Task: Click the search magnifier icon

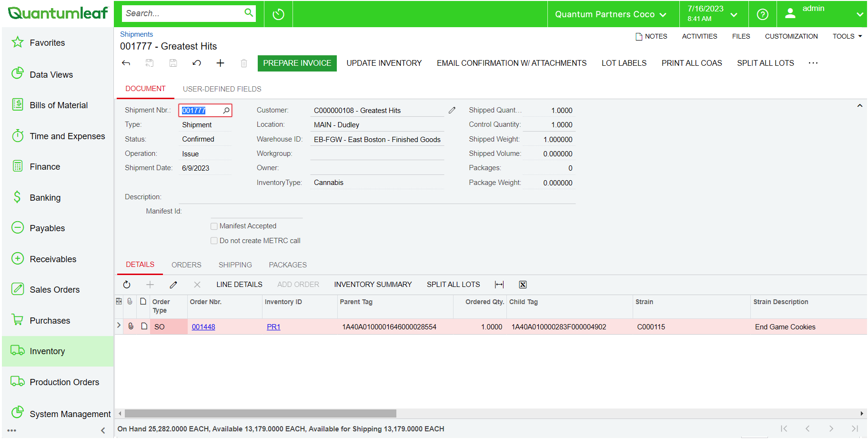Action: coord(249,13)
